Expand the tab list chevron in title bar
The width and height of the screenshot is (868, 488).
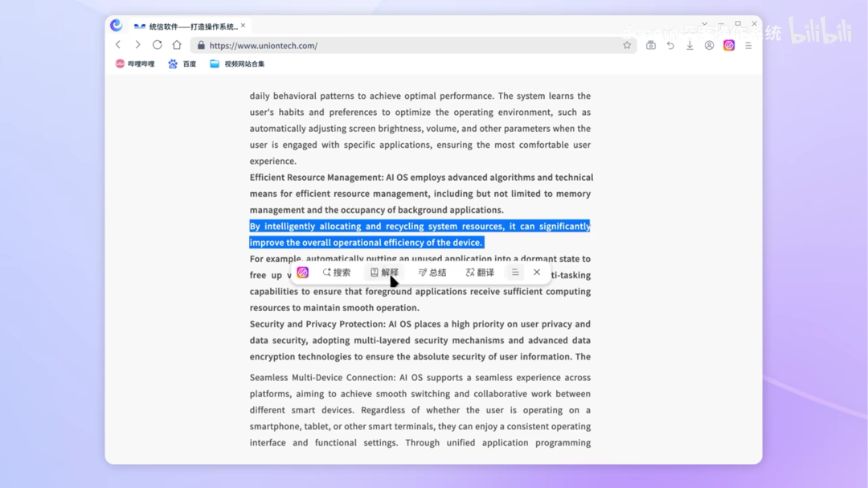click(x=704, y=24)
